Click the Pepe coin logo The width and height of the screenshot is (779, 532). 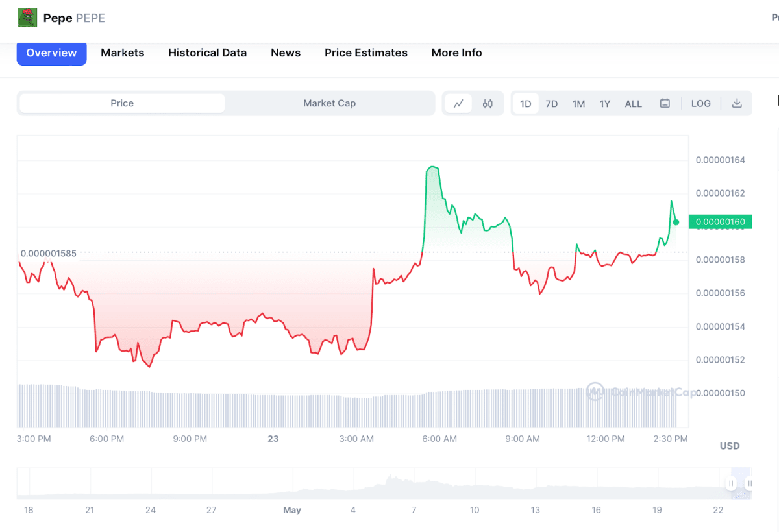(x=27, y=17)
